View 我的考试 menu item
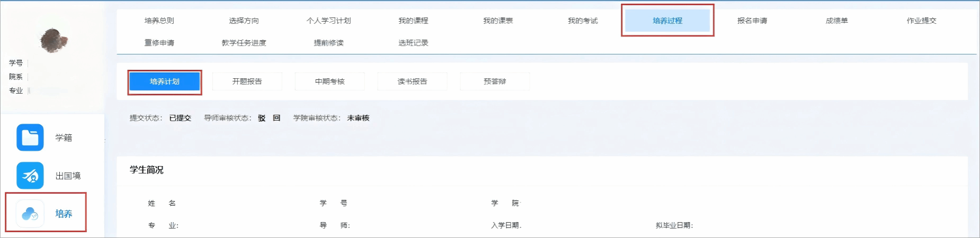 coord(583,21)
